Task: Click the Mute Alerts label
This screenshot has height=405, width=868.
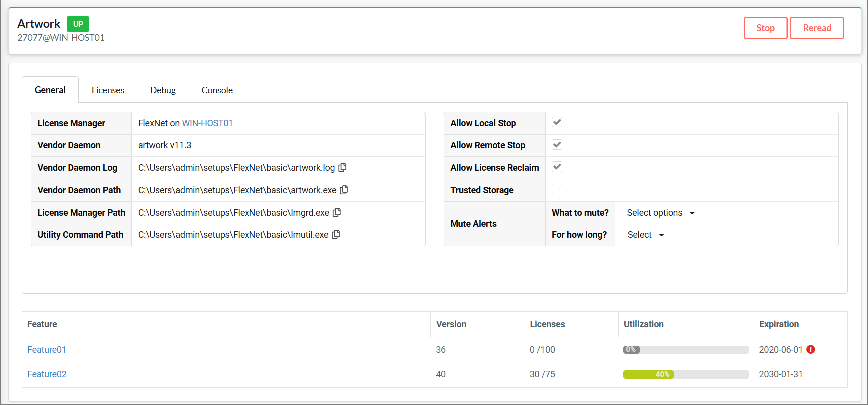Action: pyautogui.click(x=473, y=224)
